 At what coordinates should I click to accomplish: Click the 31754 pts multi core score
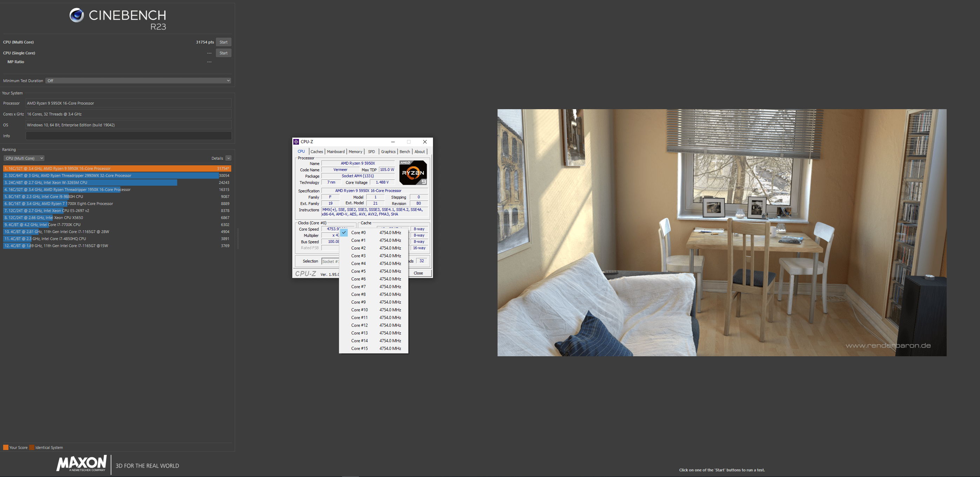(205, 42)
